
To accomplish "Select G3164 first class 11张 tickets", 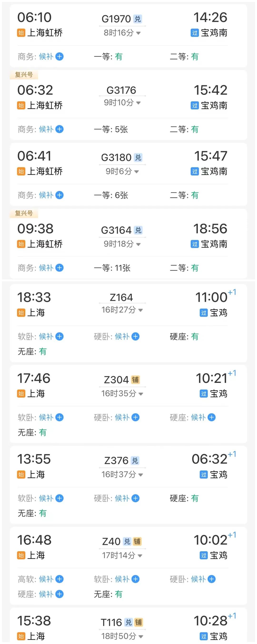I will pos(122,268).
